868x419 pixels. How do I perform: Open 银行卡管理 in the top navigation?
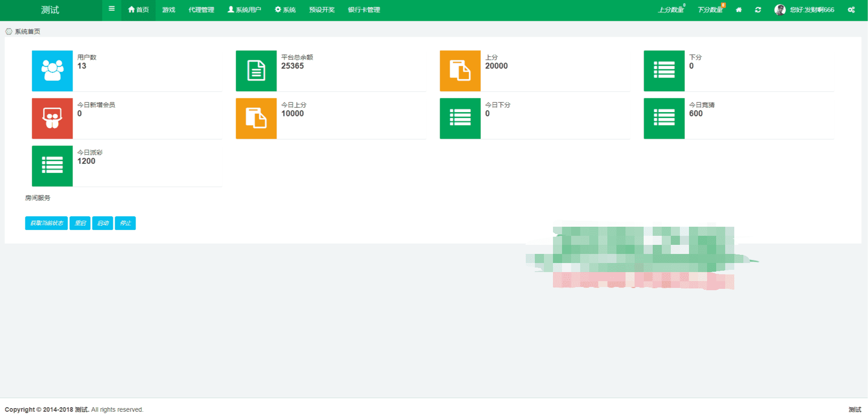click(364, 10)
